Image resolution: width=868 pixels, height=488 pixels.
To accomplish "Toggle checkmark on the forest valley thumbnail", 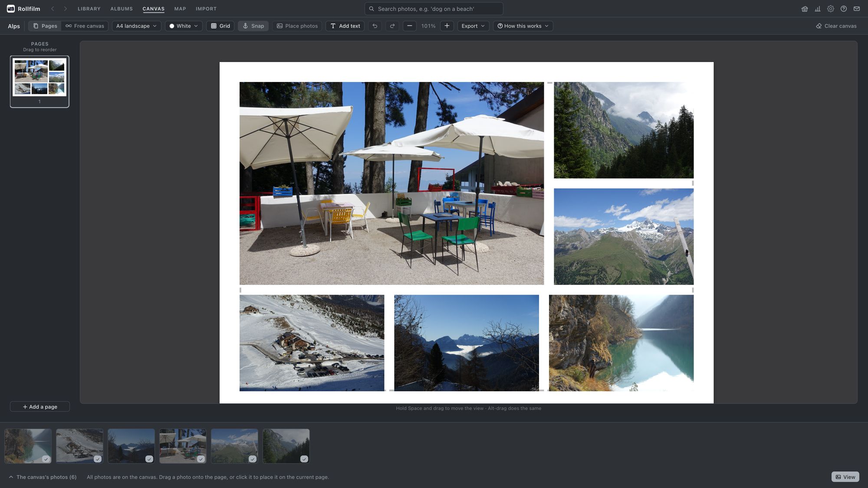I will [x=304, y=459].
